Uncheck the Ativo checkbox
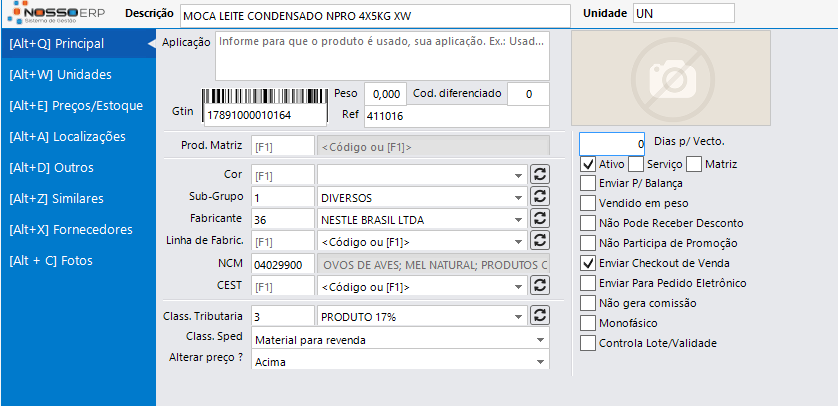The width and height of the screenshot is (838, 413). (x=588, y=163)
